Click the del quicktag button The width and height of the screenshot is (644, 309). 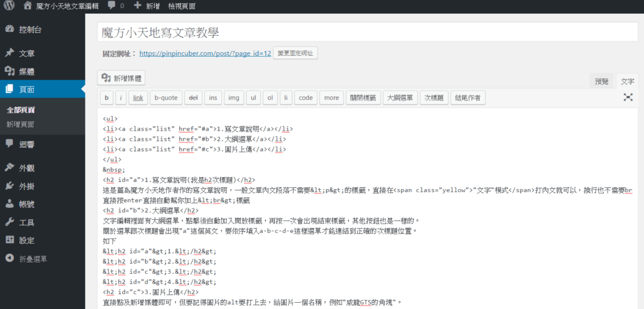point(192,98)
